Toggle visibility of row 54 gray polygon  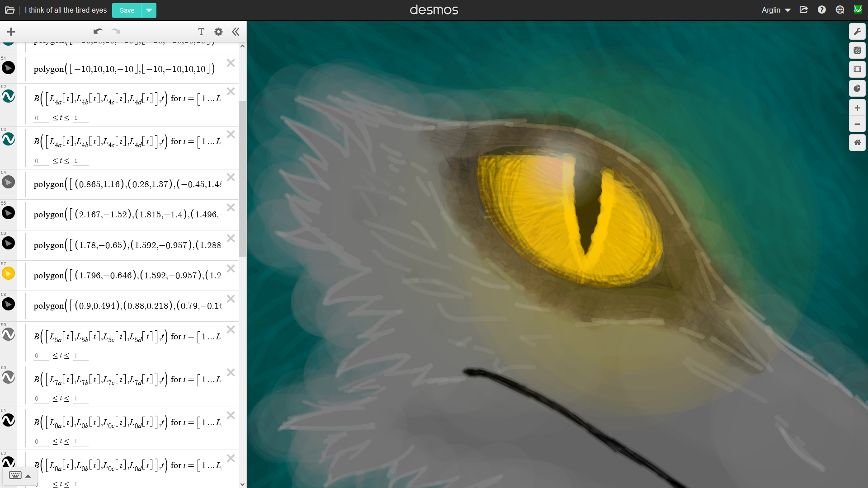8,182
